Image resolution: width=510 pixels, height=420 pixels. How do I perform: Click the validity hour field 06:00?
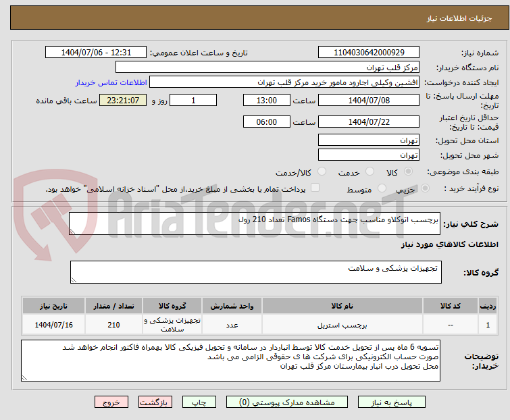(x=266, y=122)
